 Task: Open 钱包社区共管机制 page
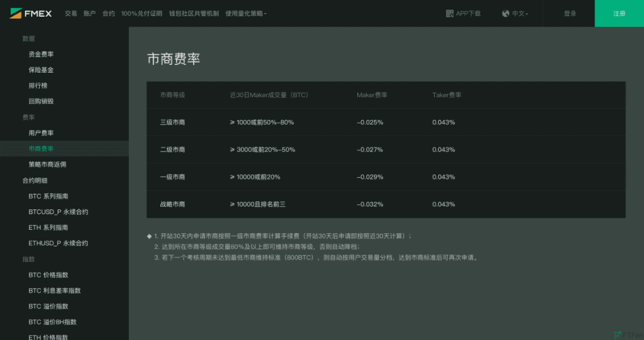(x=194, y=14)
